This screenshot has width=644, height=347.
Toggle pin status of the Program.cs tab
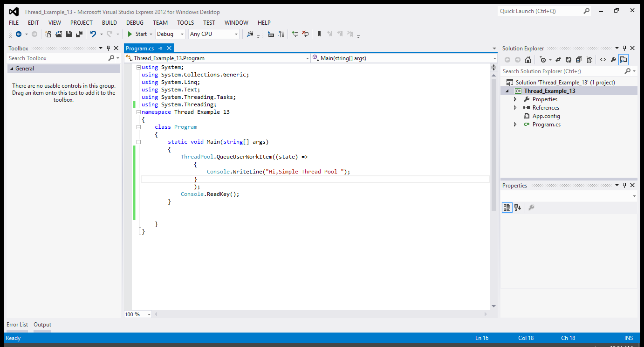[x=160, y=48]
